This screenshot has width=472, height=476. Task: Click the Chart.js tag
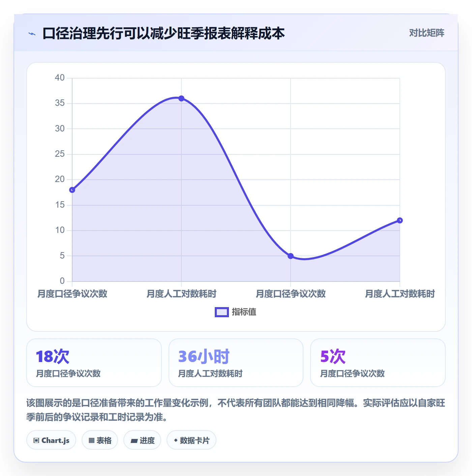[x=51, y=440]
